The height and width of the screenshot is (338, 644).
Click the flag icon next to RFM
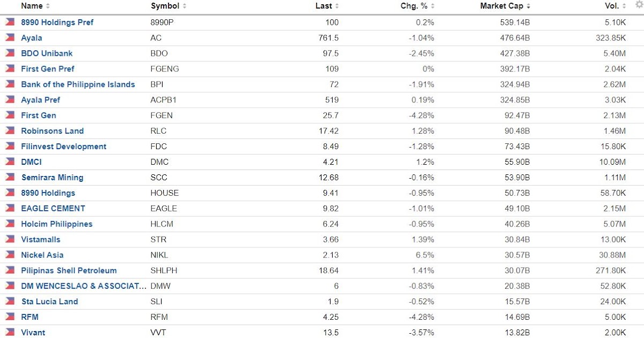(11, 317)
